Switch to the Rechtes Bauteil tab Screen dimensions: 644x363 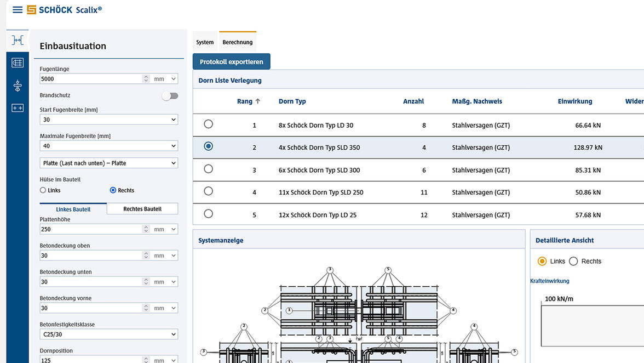pyautogui.click(x=142, y=209)
